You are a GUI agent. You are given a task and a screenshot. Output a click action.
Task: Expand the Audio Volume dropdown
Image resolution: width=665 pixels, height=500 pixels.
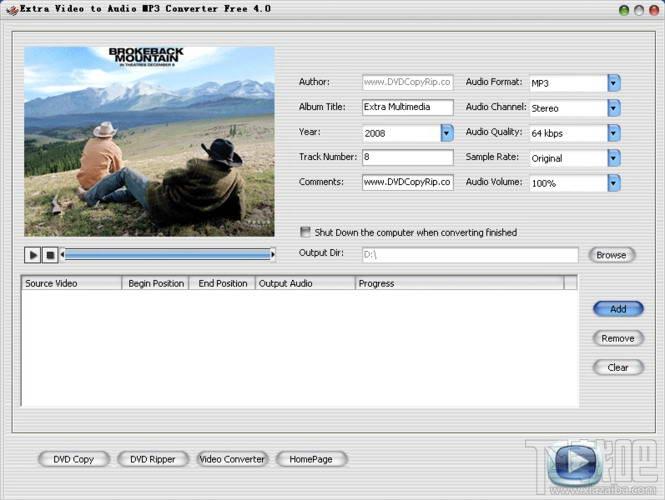click(614, 183)
